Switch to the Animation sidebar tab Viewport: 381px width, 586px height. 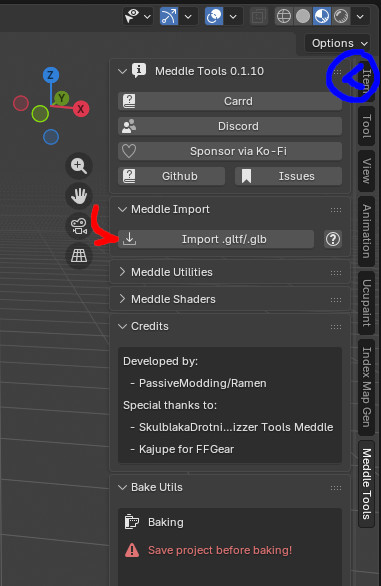tap(366, 231)
